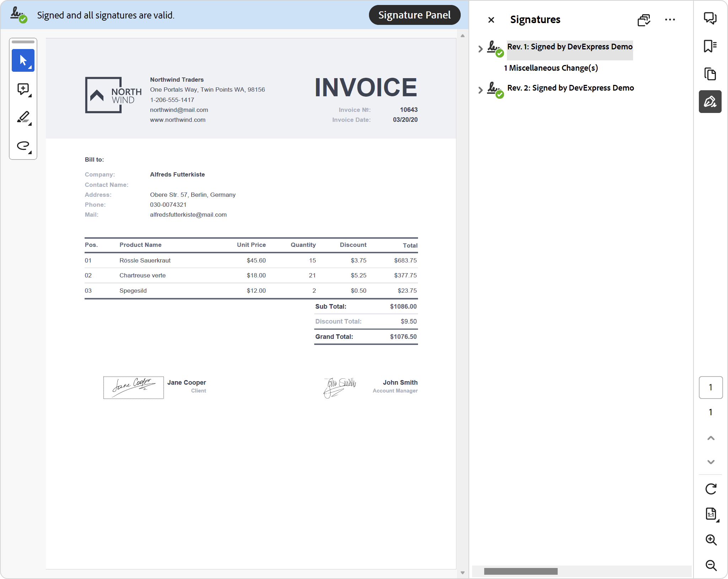Open the overflow menu in Signatures panel

tap(670, 19)
